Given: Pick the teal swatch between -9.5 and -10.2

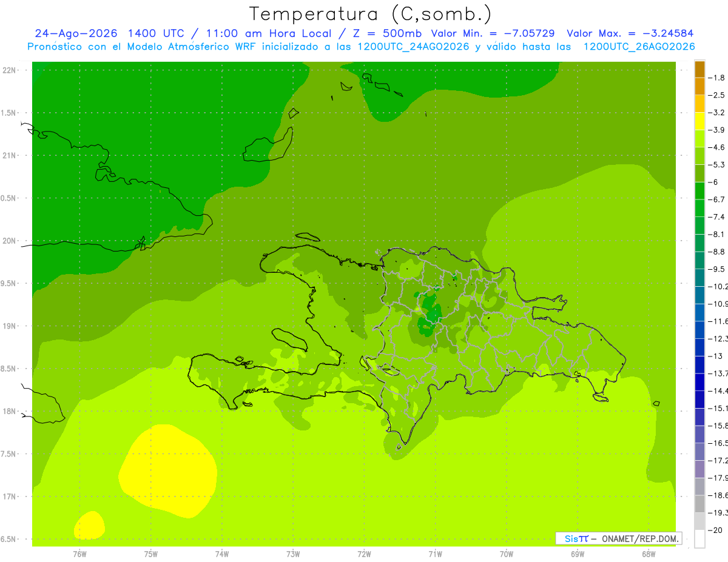Looking at the screenshot, I should (699, 278).
